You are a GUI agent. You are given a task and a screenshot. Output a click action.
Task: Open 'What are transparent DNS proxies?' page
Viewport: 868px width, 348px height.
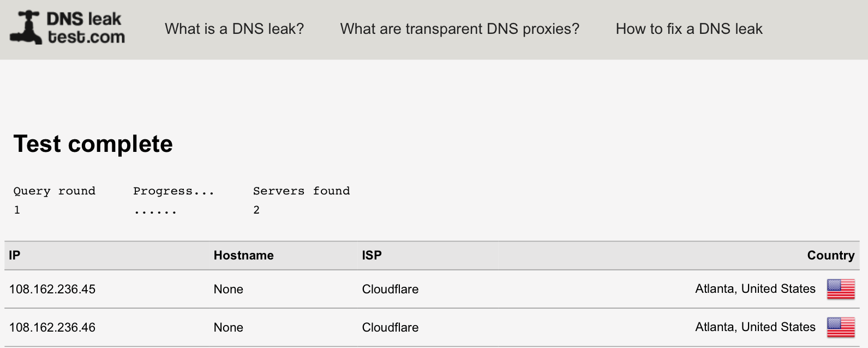pyautogui.click(x=460, y=29)
